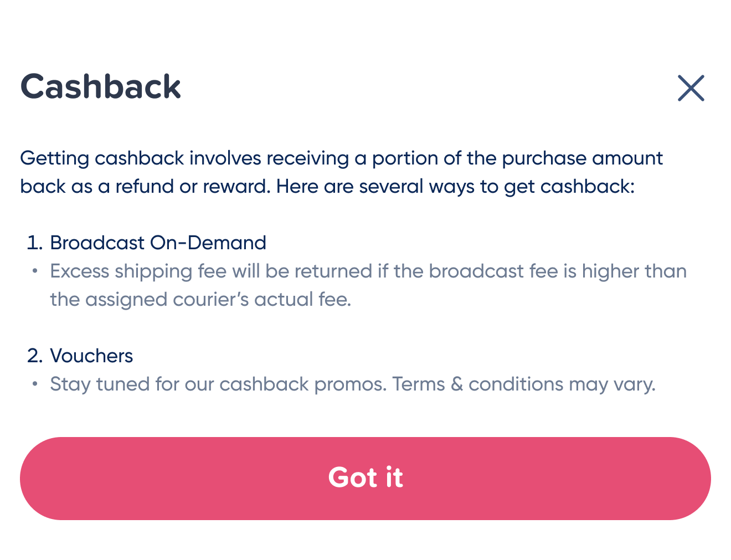Image resolution: width=731 pixels, height=560 pixels.
Task: Click the assigned courier's actual fee line
Action: click(200, 300)
